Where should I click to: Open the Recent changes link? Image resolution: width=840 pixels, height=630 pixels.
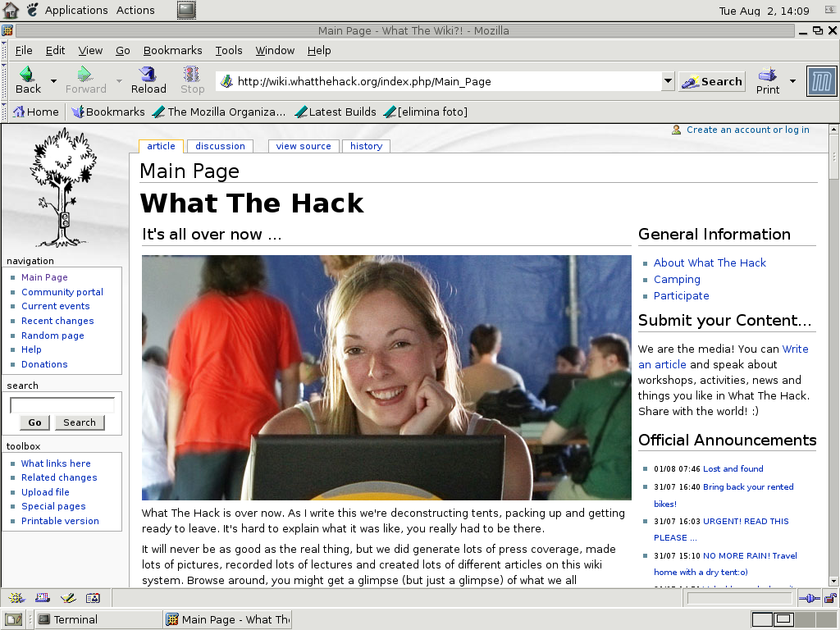57,321
